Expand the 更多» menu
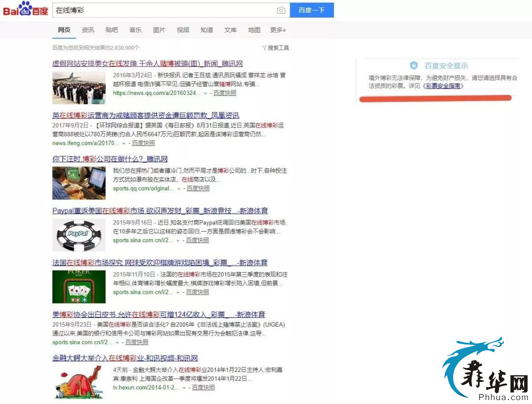The image size is (532, 404). 277,30
